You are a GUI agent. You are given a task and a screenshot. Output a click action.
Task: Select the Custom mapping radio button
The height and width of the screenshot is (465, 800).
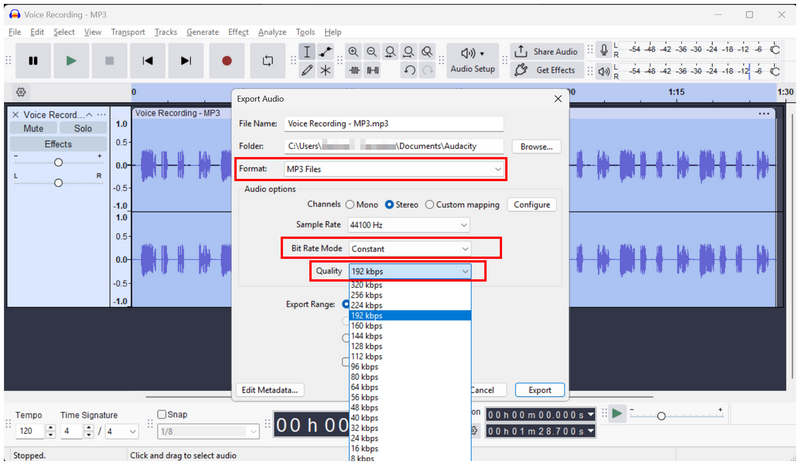coord(430,205)
